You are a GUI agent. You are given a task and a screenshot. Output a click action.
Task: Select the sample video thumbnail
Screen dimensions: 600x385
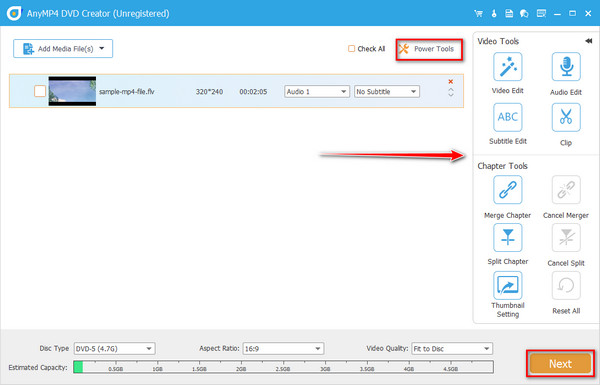[72, 91]
